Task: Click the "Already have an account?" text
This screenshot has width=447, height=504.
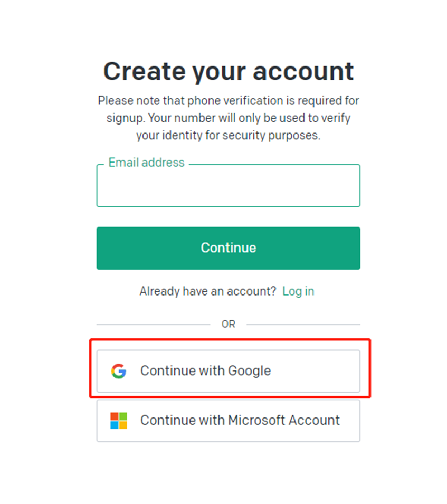Action: pyautogui.click(x=207, y=291)
